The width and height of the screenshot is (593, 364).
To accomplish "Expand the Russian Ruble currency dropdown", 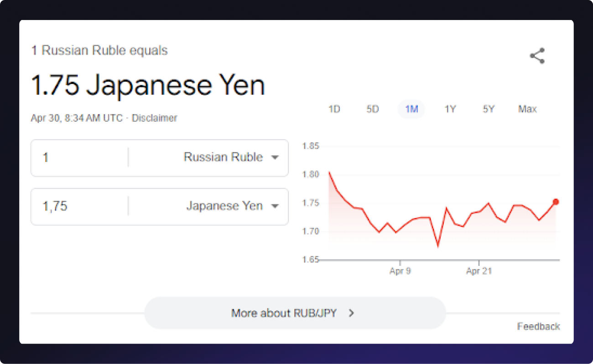I will tap(231, 157).
